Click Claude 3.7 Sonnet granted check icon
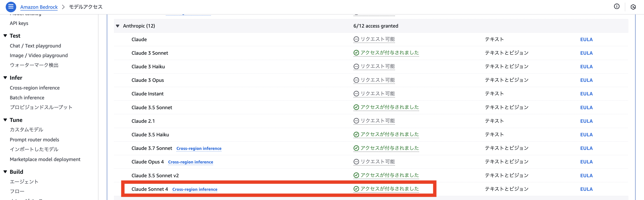The width and height of the screenshot is (644, 200). click(x=356, y=148)
